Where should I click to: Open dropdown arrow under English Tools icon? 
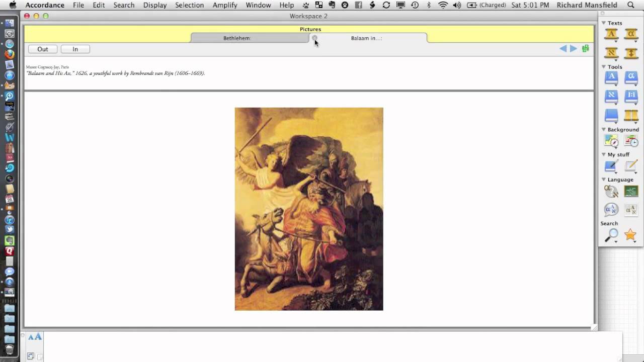pyautogui.click(x=616, y=84)
